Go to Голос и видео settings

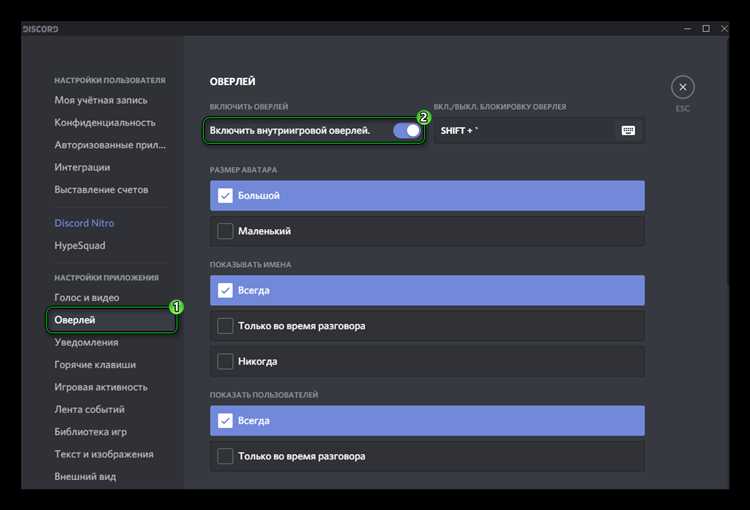pyautogui.click(x=87, y=298)
